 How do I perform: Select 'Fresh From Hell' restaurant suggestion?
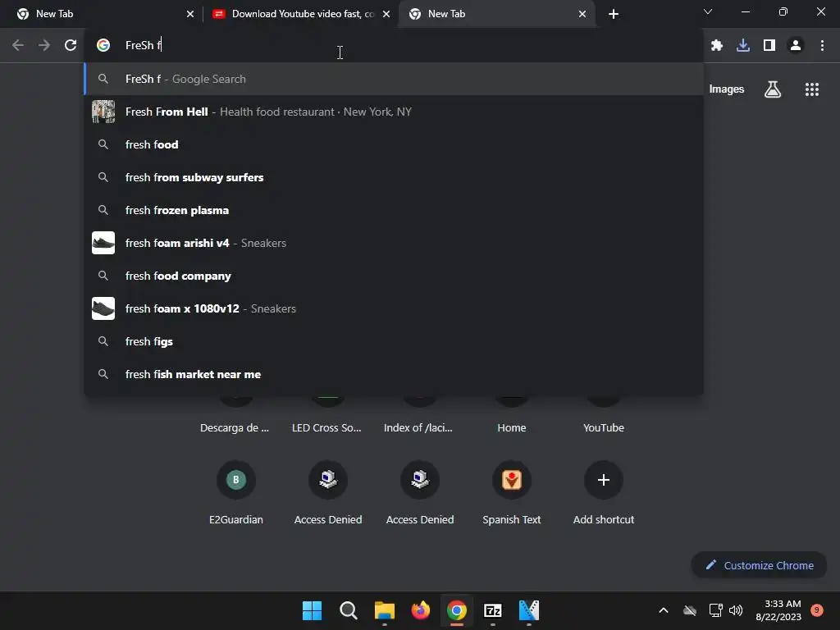coord(394,112)
